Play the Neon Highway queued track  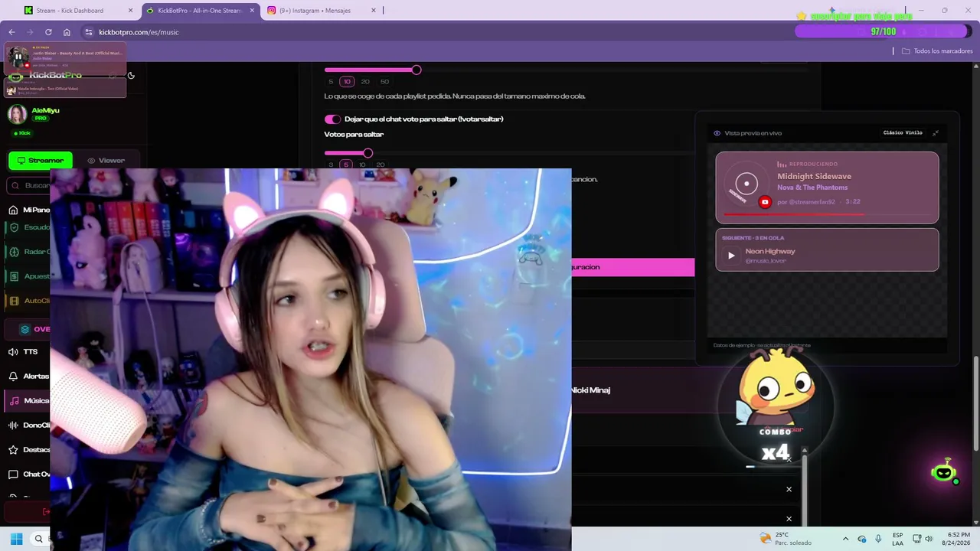pyautogui.click(x=731, y=256)
